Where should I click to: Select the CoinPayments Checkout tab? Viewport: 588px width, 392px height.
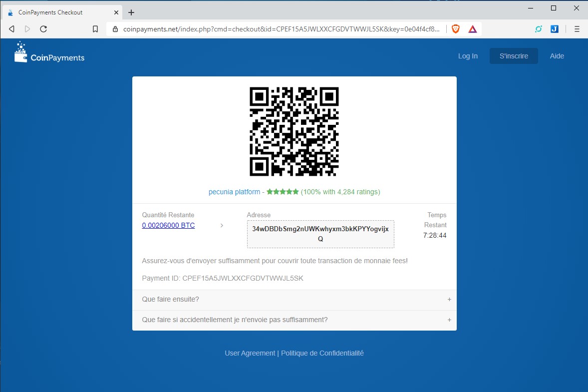[x=62, y=12]
